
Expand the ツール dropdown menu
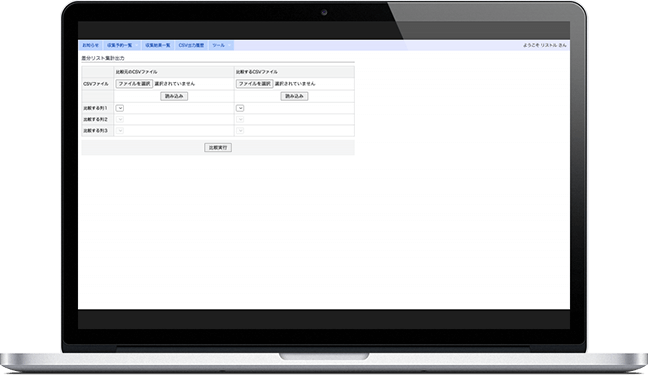221,45
